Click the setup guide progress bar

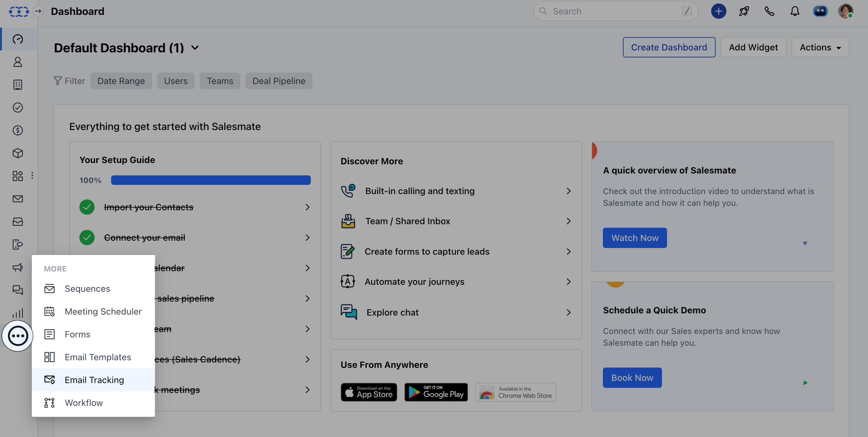210,180
